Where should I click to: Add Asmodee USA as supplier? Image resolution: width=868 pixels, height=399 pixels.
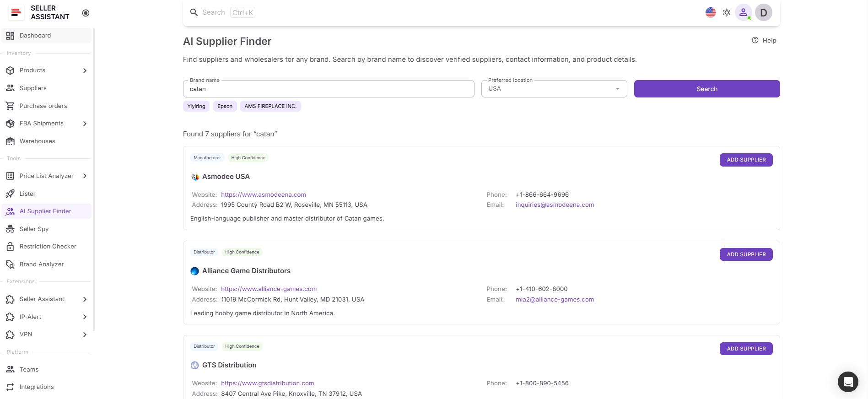[746, 160]
